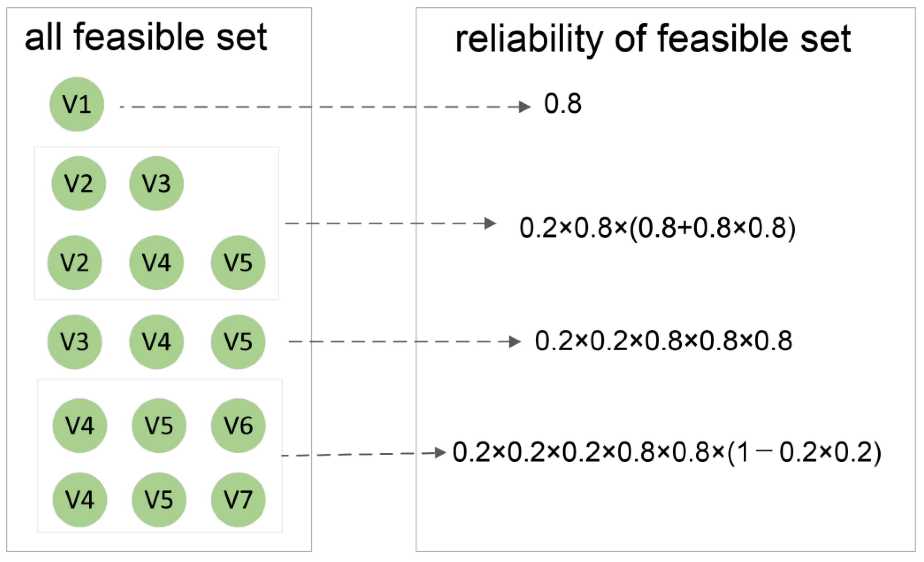Select V5 in the row containing V6
The width and height of the screenshot is (924, 562).
click(159, 425)
